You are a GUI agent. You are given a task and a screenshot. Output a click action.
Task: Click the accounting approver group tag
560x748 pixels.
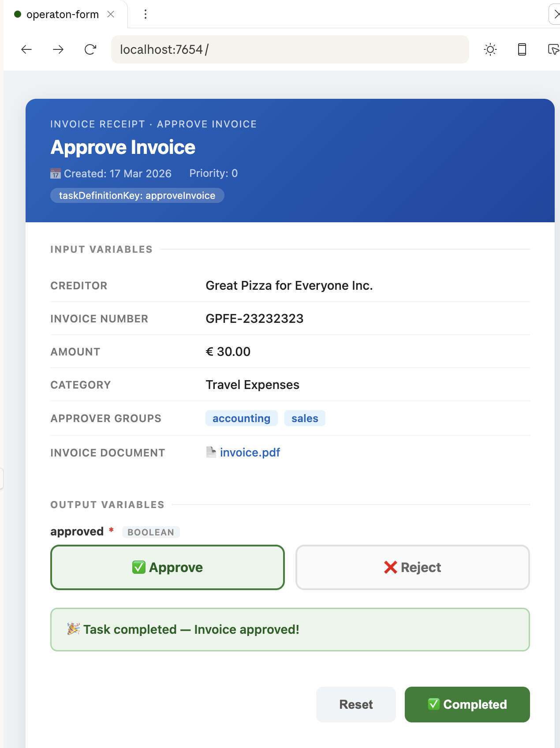tap(241, 419)
